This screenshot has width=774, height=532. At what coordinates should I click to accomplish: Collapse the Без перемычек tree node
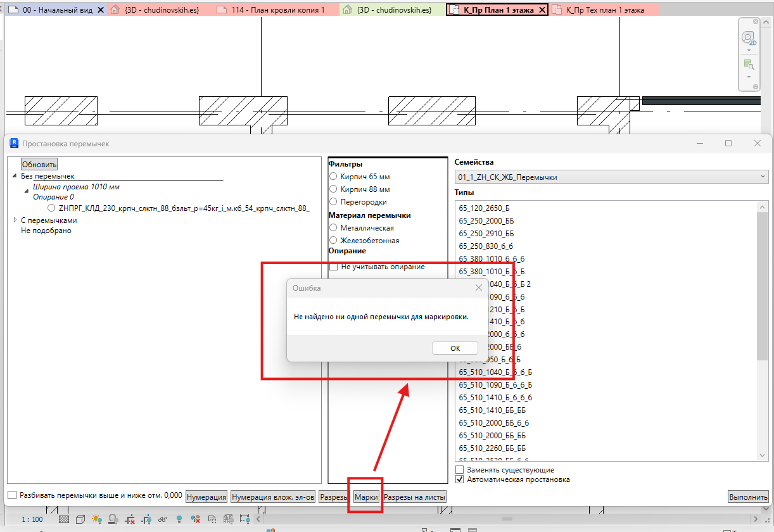coord(15,177)
